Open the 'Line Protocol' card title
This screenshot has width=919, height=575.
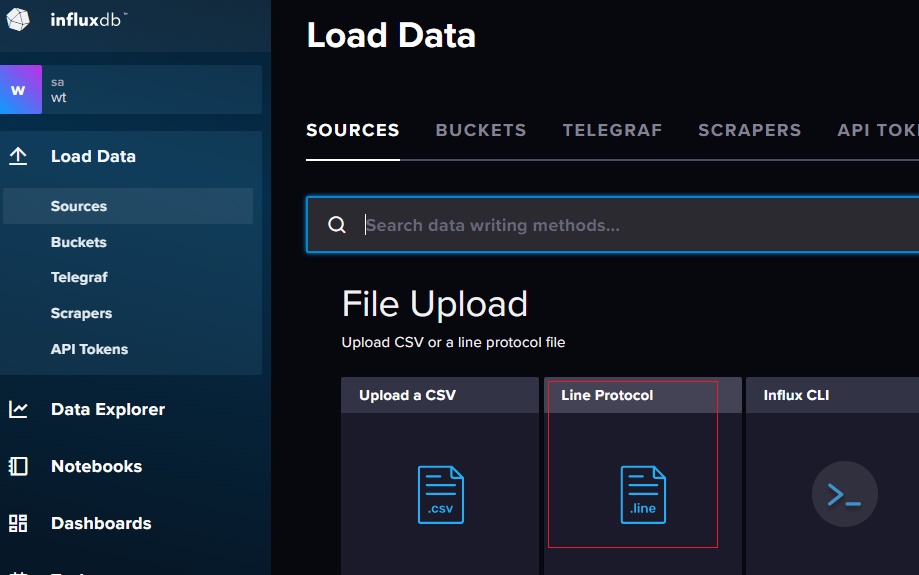[607, 395]
